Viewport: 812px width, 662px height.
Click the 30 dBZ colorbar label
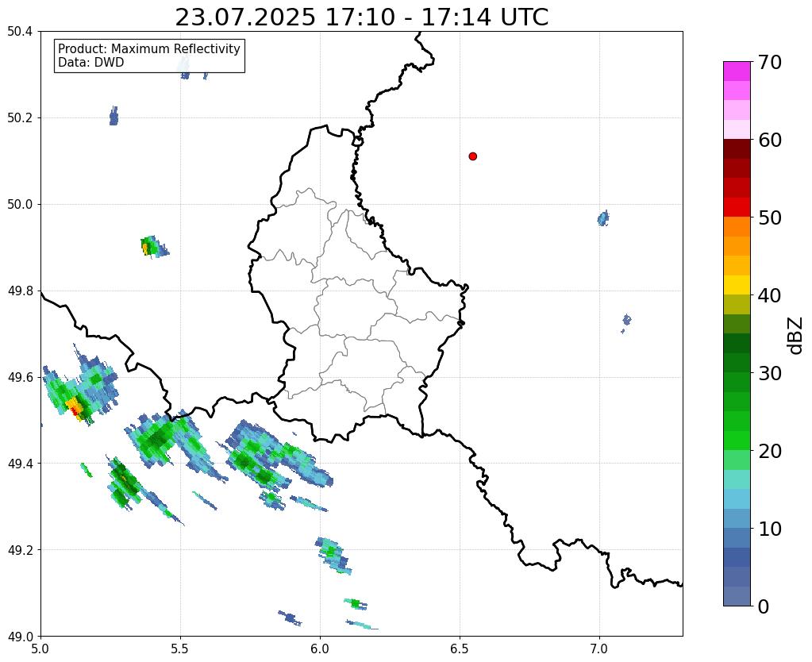(x=769, y=373)
